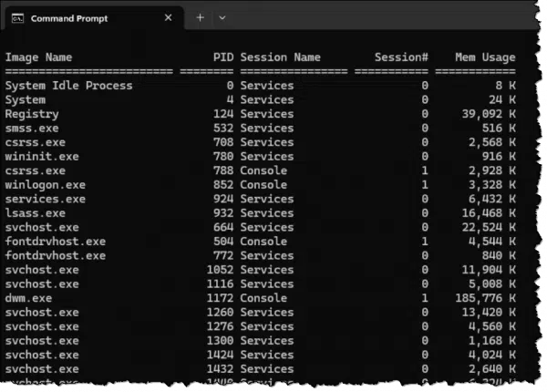Viewport: 547px width, 392px height.
Task: Click smss.exe process name
Action: click(x=32, y=128)
